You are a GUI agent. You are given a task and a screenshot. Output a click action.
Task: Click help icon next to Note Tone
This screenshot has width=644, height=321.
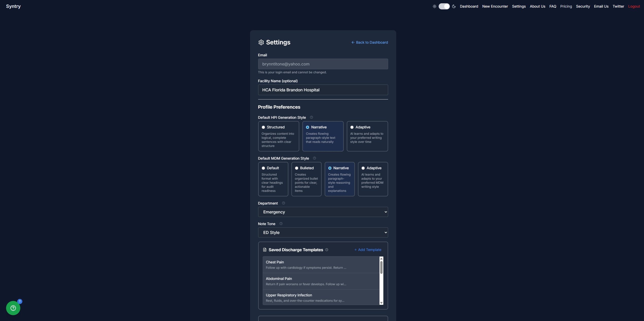[281, 224]
